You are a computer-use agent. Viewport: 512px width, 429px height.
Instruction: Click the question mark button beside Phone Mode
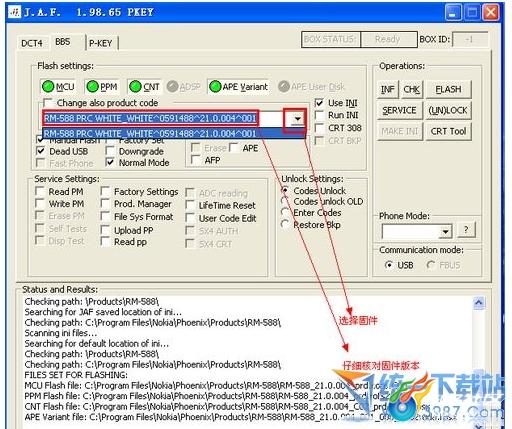466,230
